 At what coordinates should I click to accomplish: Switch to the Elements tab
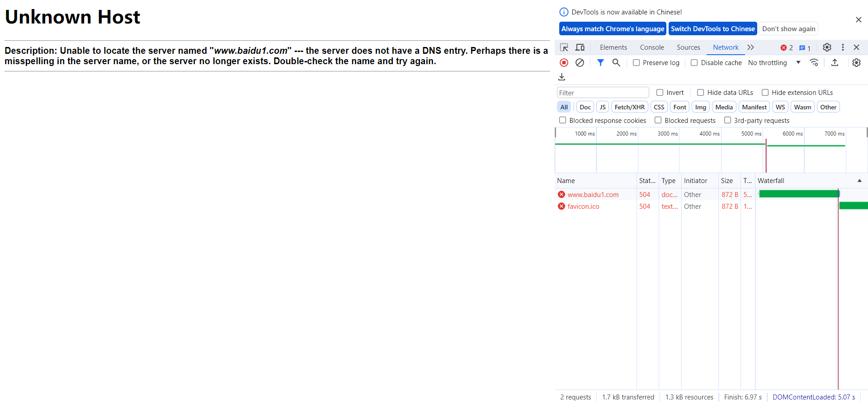click(x=613, y=47)
